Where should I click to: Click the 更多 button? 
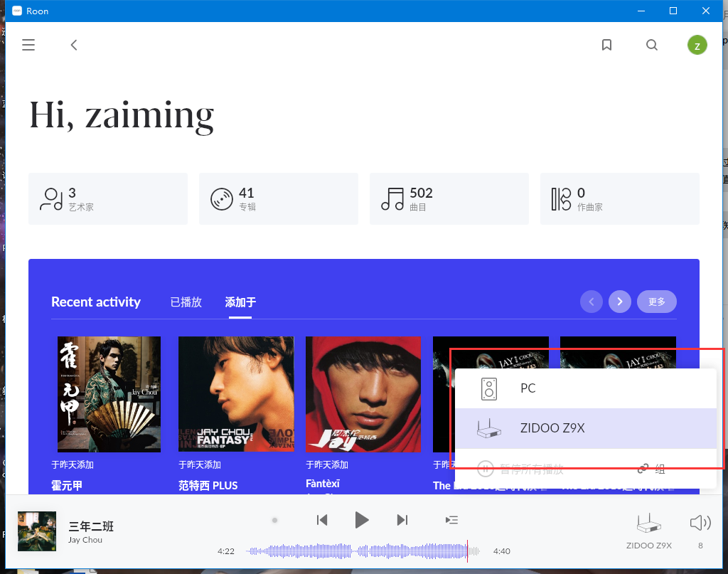click(656, 302)
